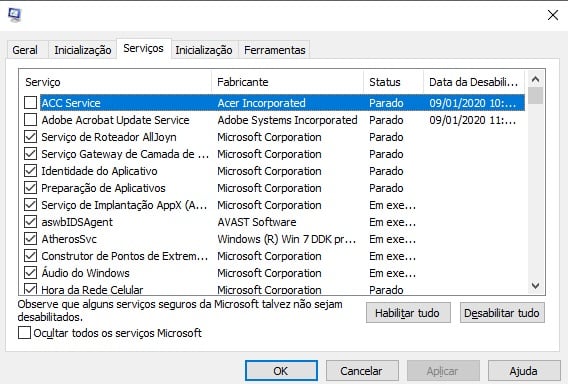Sort by the Status column header
Image resolution: width=568 pixels, height=384 pixels.
point(393,82)
